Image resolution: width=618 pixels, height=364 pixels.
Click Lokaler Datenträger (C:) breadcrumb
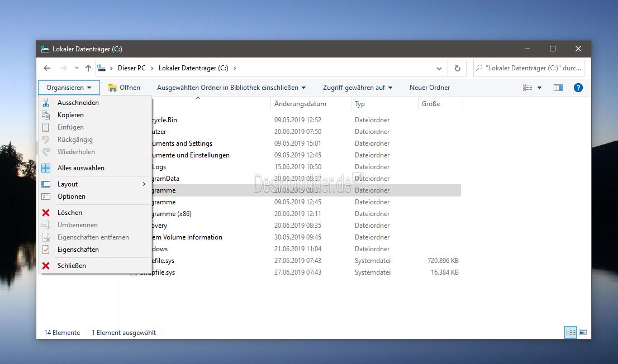click(193, 68)
